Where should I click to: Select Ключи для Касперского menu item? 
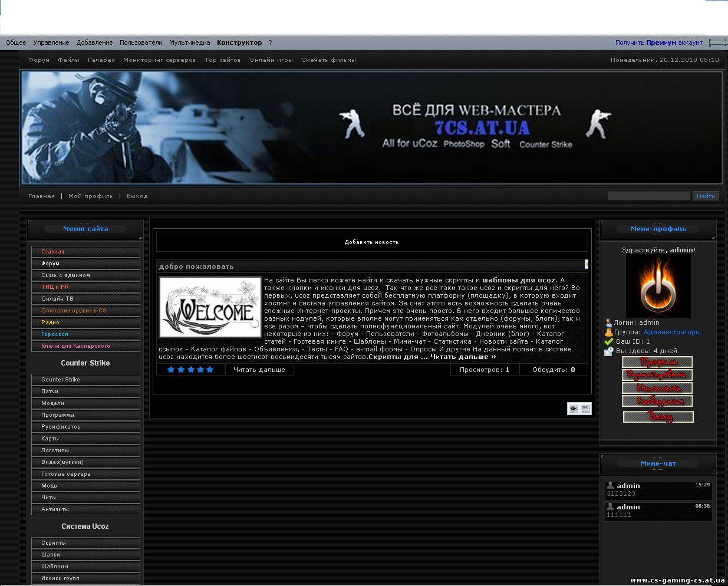tap(85, 346)
